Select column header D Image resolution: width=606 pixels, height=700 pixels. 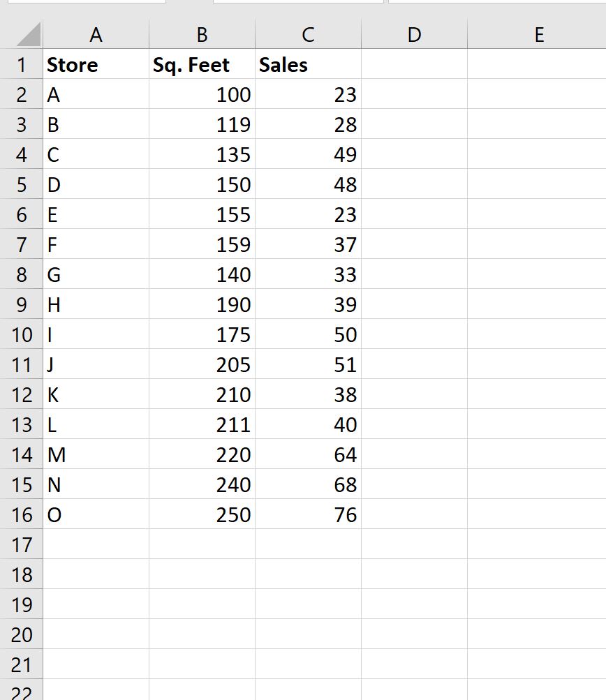[x=414, y=33]
